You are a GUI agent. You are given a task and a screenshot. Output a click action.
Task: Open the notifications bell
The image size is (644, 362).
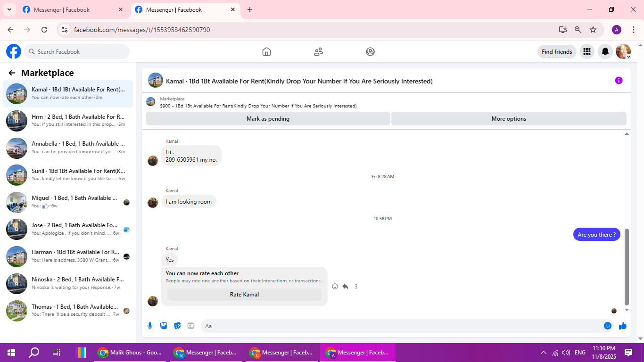(x=605, y=52)
